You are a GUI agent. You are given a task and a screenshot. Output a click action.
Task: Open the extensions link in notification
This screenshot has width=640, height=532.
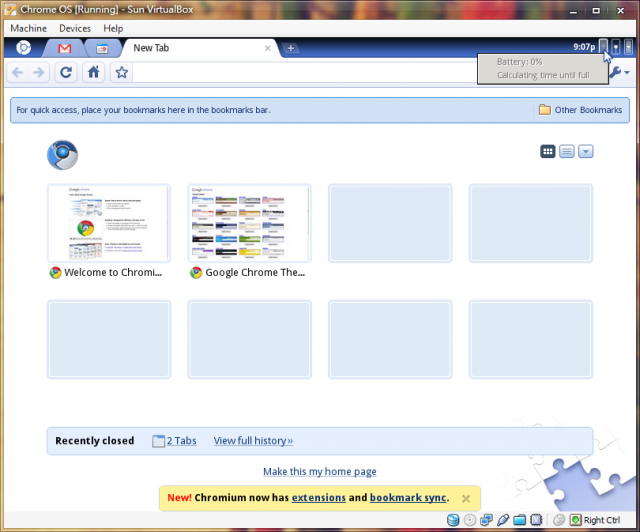(318, 498)
